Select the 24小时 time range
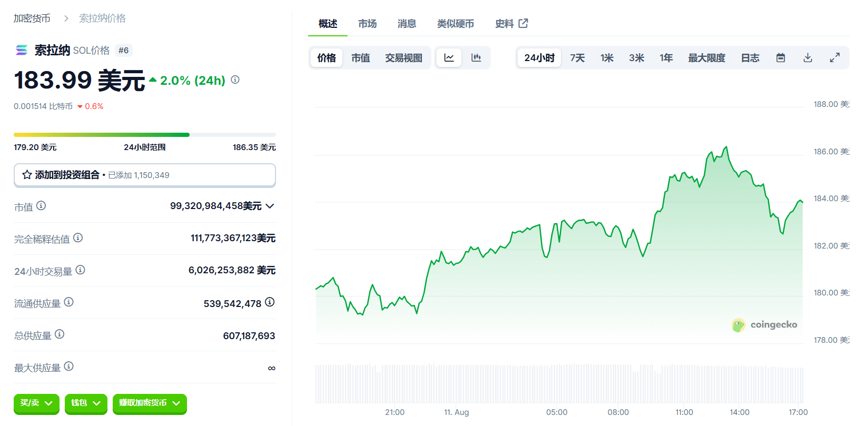 [539, 58]
